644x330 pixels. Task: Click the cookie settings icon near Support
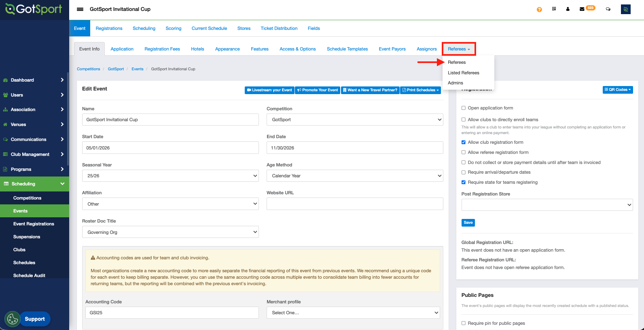point(13,319)
